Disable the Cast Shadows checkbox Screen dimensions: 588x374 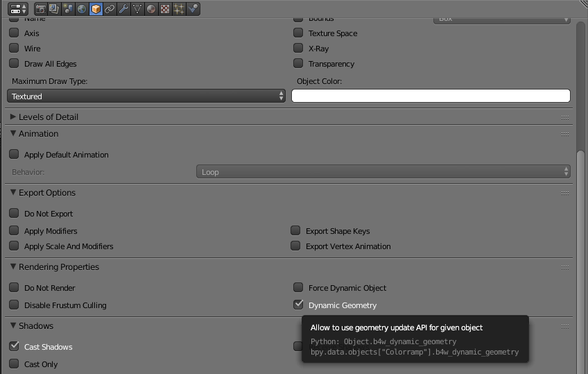14,346
